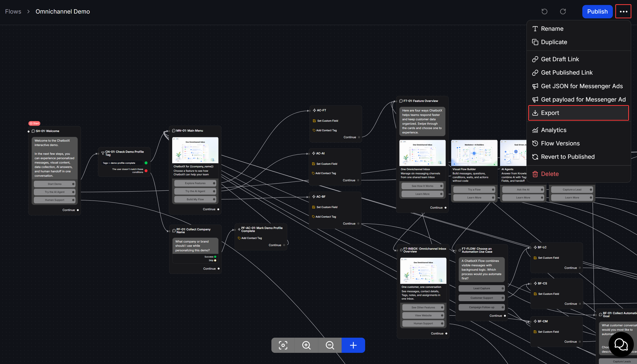The width and height of the screenshot is (637, 364).
Task: Open the chat support bubble icon
Action: 621,344
